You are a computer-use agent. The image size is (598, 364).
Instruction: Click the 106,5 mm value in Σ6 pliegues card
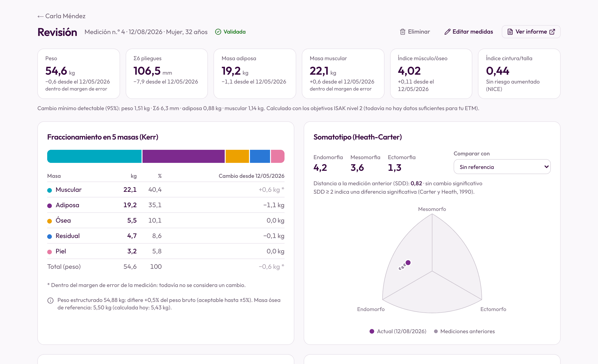153,71
